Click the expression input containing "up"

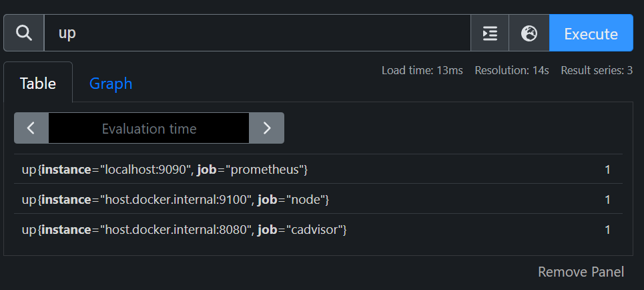pos(257,33)
